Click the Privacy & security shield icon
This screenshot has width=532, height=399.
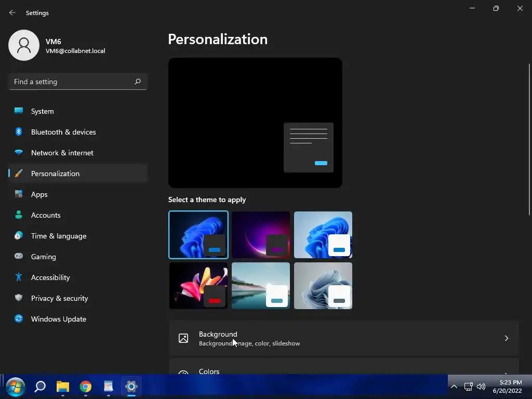[x=19, y=298]
